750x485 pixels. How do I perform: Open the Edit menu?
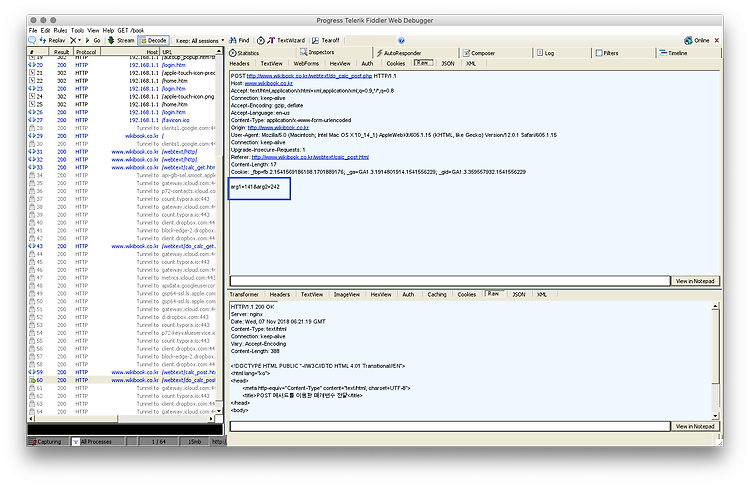pyautogui.click(x=45, y=30)
